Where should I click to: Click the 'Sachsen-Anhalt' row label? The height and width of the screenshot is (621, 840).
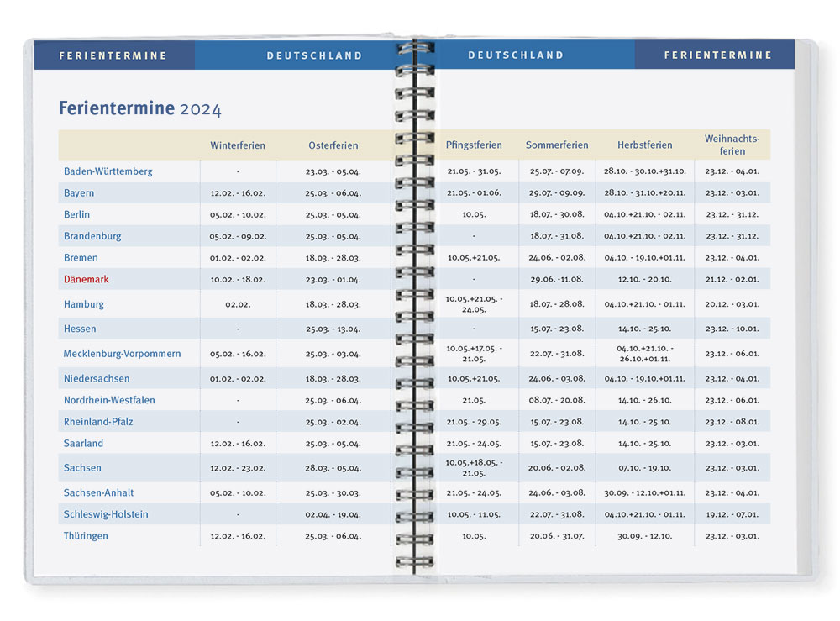tap(98, 493)
